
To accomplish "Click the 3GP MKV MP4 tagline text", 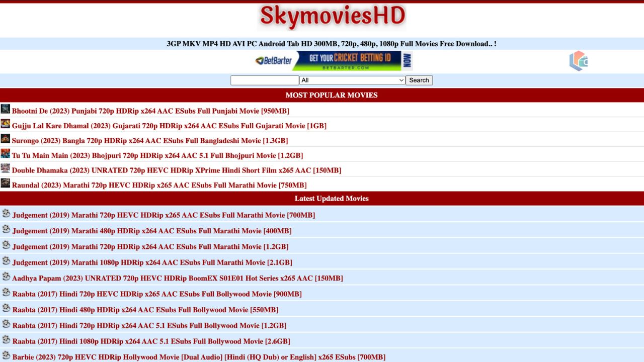I will coord(332,44).
